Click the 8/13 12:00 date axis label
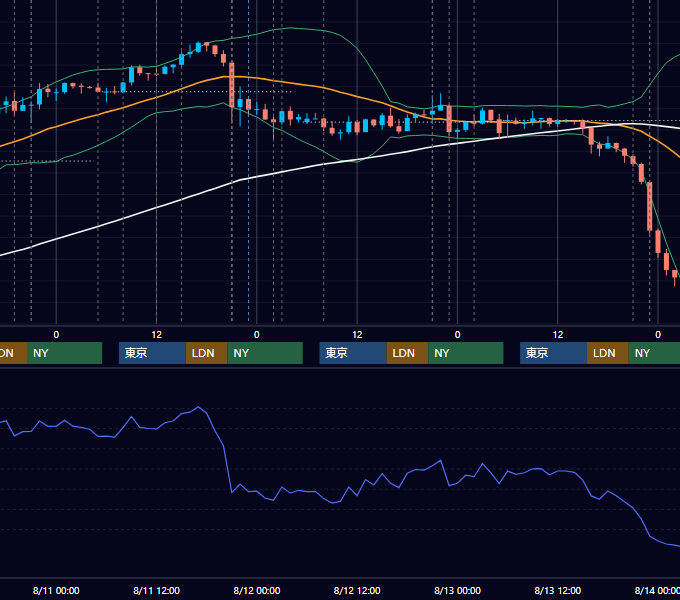Image resolution: width=680 pixels, height=600 pixels. click(558, 590)
